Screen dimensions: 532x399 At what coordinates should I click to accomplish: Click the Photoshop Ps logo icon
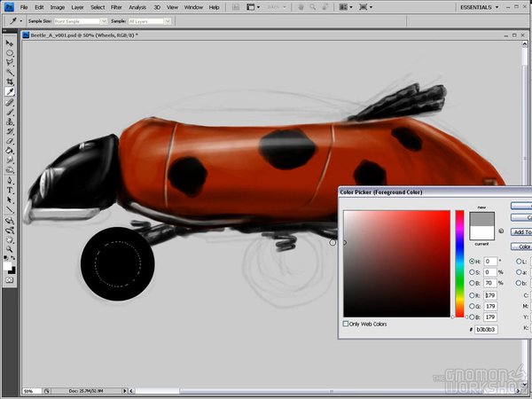[9, 7]
